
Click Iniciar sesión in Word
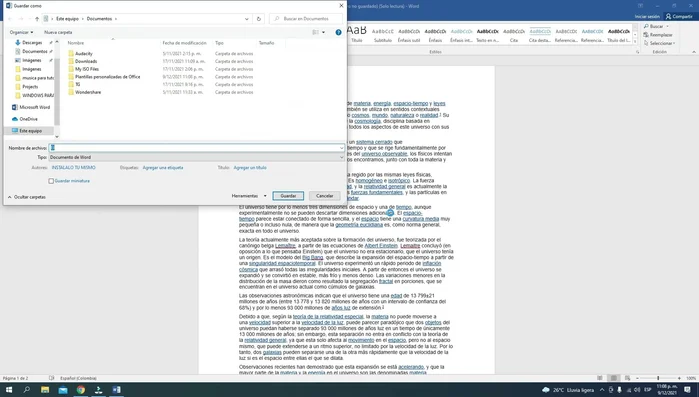(x=647, y=16)
